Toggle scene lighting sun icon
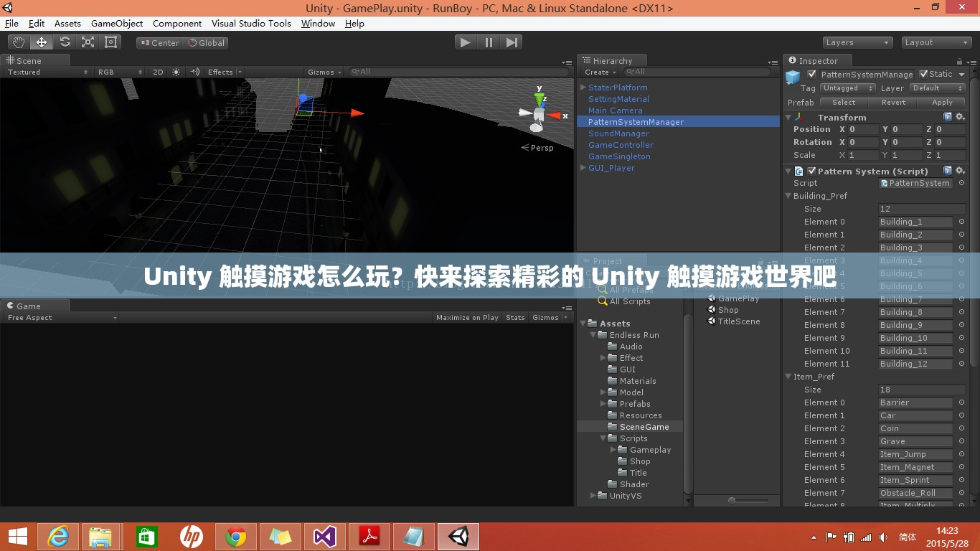Viewport: 980px width, 551px height. tap(176, 72)
